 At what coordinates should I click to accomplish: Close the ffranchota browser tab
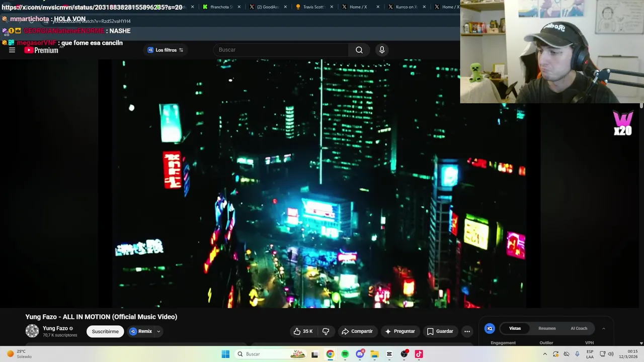coord(239,7)
